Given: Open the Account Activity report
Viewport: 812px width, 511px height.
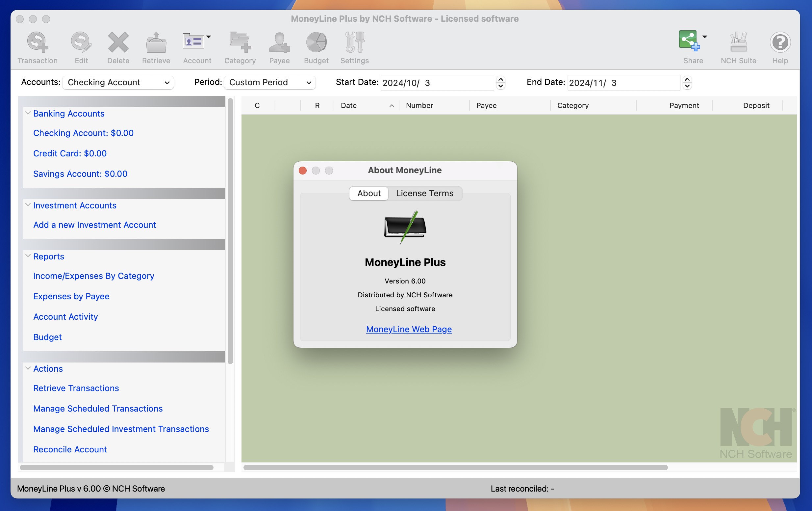Looking at the screenshot, I should 65,317.
